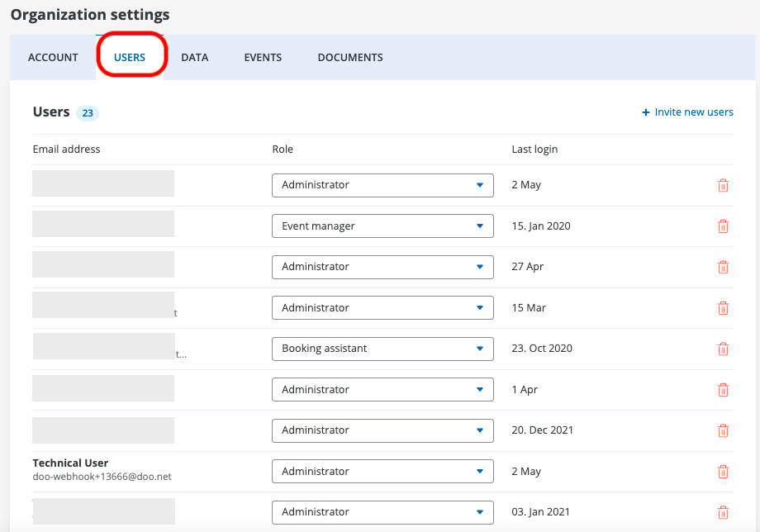Delete the user with last login 15 Mar
The width and height of the screenshot is (760, 532).
point(723,308)
